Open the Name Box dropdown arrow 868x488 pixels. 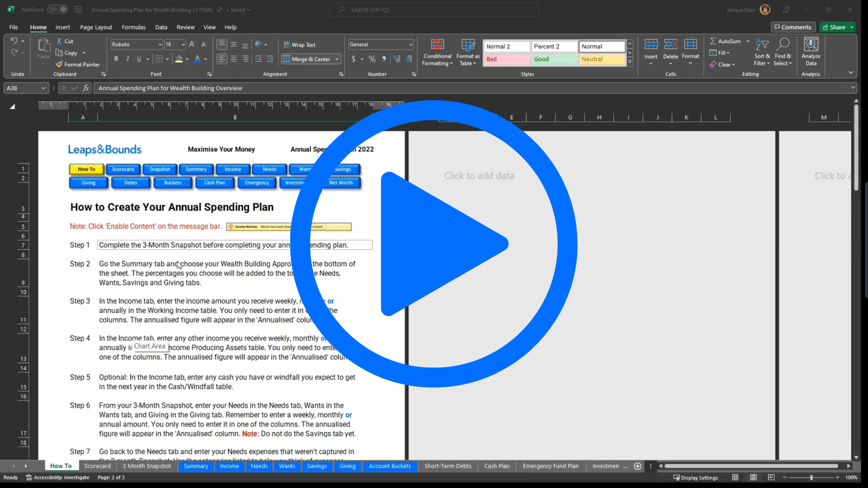(43, 88)
